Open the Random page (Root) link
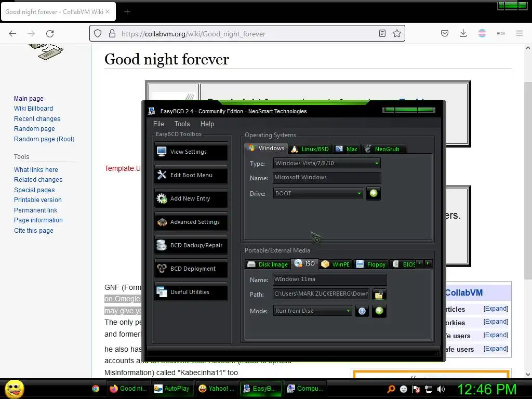 pyautogui.click(x=44, y=139)
